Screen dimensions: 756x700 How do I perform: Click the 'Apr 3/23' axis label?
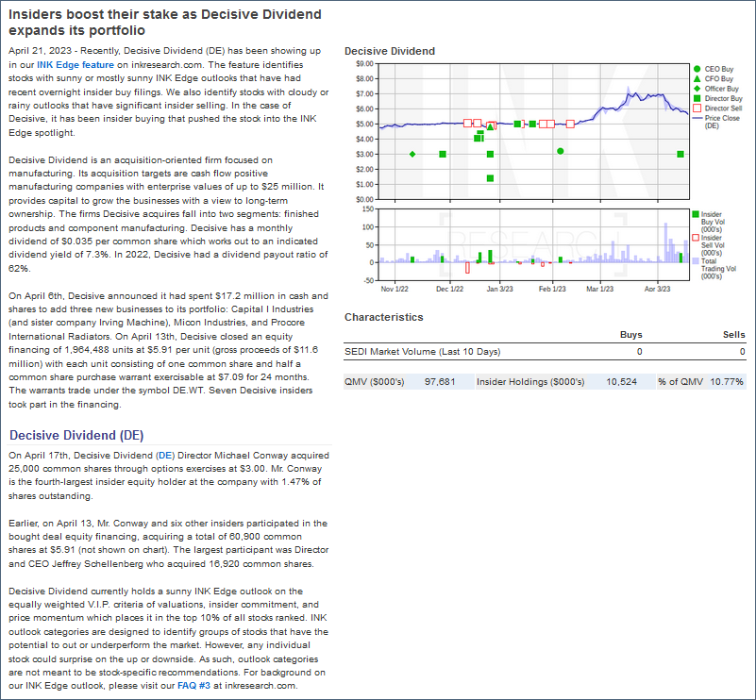pyautogui.click(x=658, y=289)
